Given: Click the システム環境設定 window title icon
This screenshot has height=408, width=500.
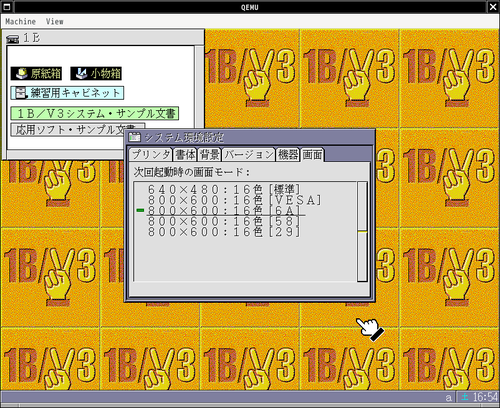Looking at the screenshot, I should pyautogui.click(x=134, y=137).
